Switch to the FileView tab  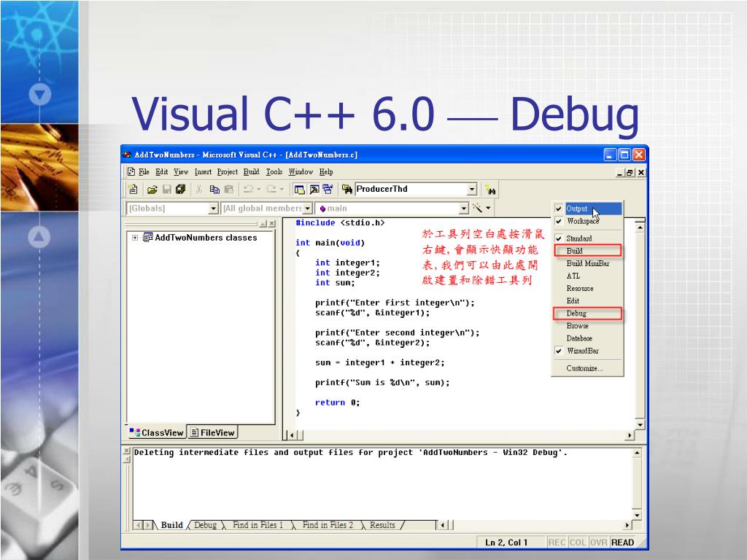(212, 432)
